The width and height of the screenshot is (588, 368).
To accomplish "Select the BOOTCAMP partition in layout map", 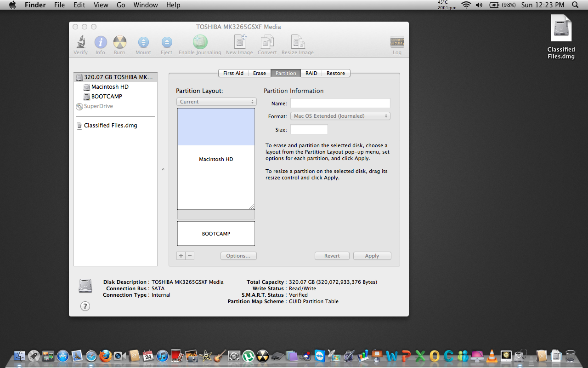I will (216, 234).
